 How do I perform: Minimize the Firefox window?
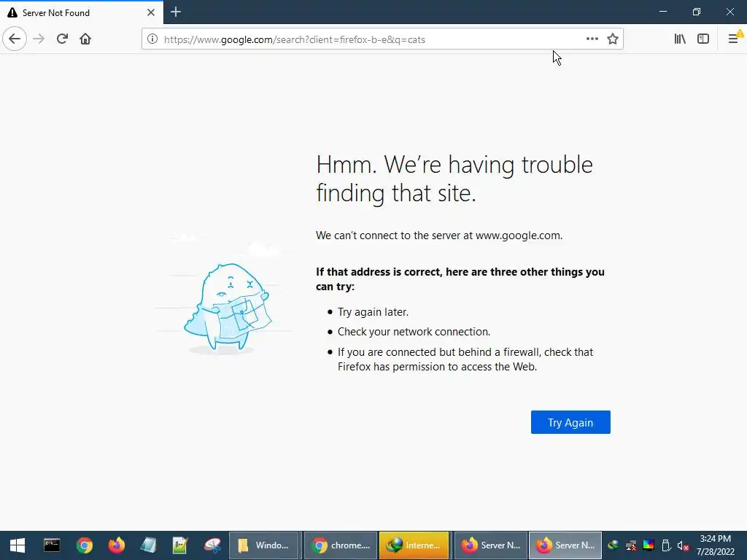click(x=662, y=12)
